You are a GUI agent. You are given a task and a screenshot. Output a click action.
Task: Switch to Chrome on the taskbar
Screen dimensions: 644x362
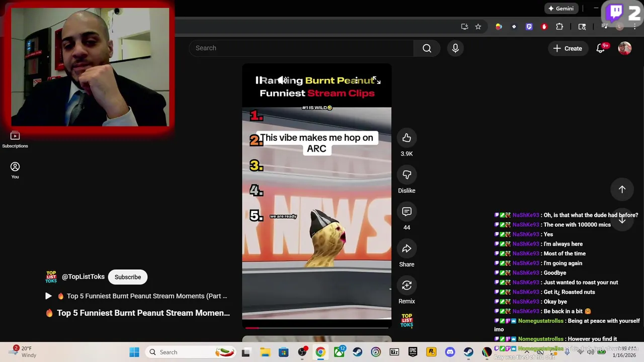(320, 352)
